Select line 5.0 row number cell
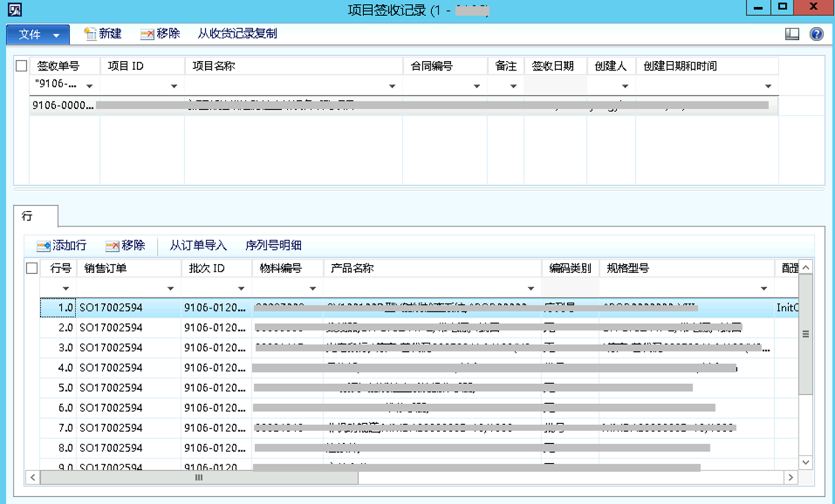This screenshot has height=504, width=835. coord(58,388)
